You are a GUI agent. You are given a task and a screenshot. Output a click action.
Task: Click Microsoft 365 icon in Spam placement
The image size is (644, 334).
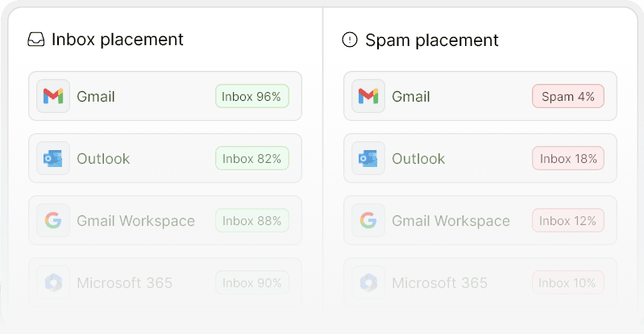[368, 282]
